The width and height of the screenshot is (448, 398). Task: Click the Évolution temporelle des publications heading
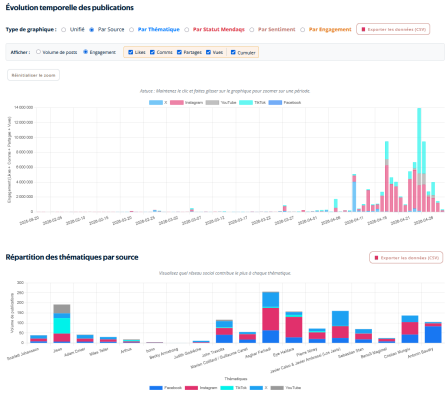(x=70, y=8)
